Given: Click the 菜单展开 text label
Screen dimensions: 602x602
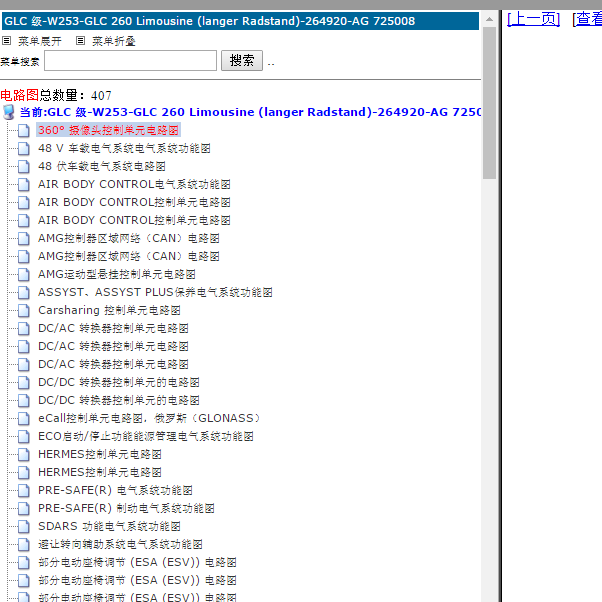Looking at the screenshot, I should click(x=40, y=41).
